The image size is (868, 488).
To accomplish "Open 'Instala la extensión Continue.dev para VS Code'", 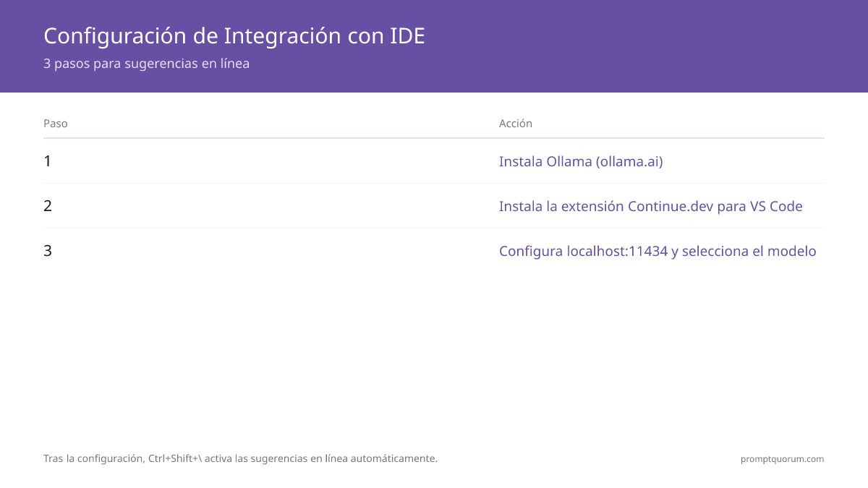I will (651, 206).
